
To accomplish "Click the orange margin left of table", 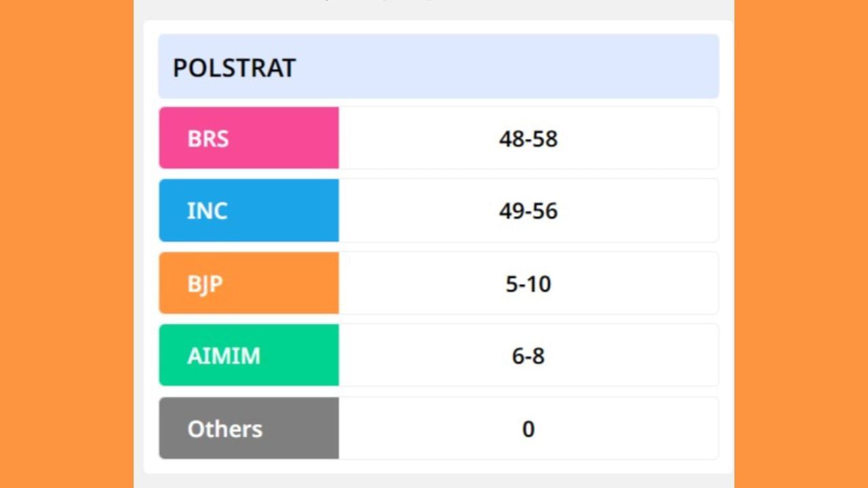I will (x=66, y=244).
